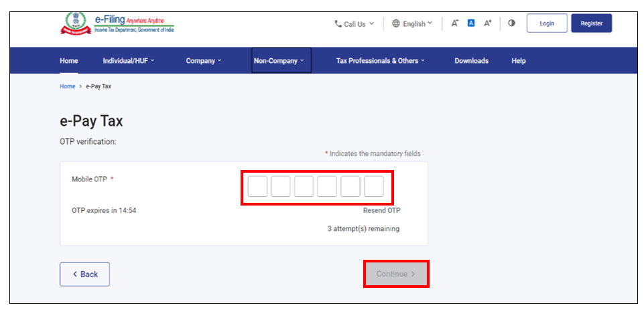Increase font size with A+ icon
This screenshot has height=314, width=644.
pyautogui.click(x=488, y=23)
